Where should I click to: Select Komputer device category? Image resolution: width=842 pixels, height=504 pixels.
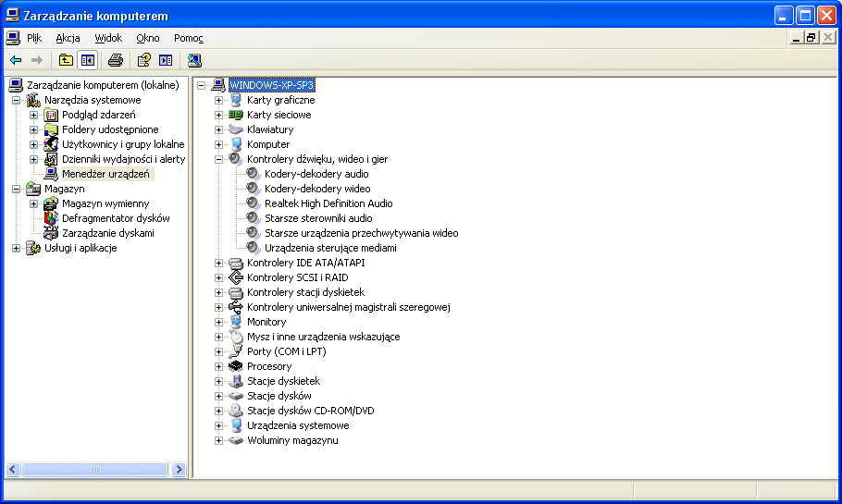[x=268, y=144]
